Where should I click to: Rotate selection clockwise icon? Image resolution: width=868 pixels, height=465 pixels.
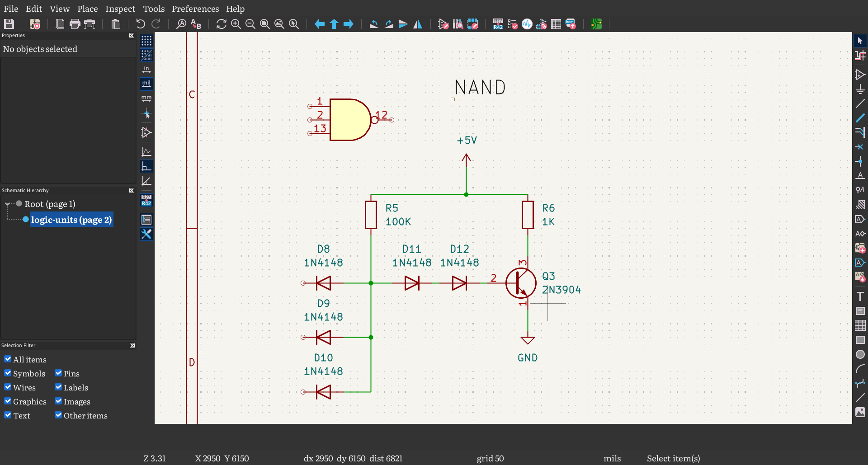coord(389,24)
